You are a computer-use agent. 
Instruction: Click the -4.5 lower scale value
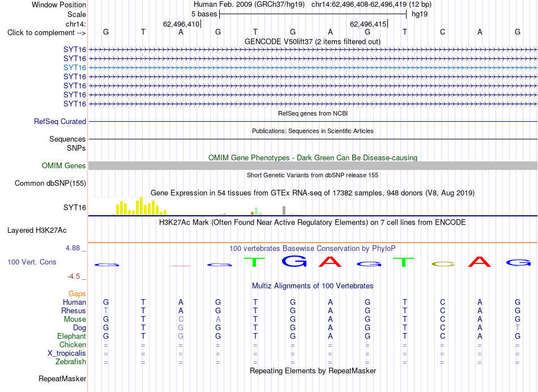74,276
